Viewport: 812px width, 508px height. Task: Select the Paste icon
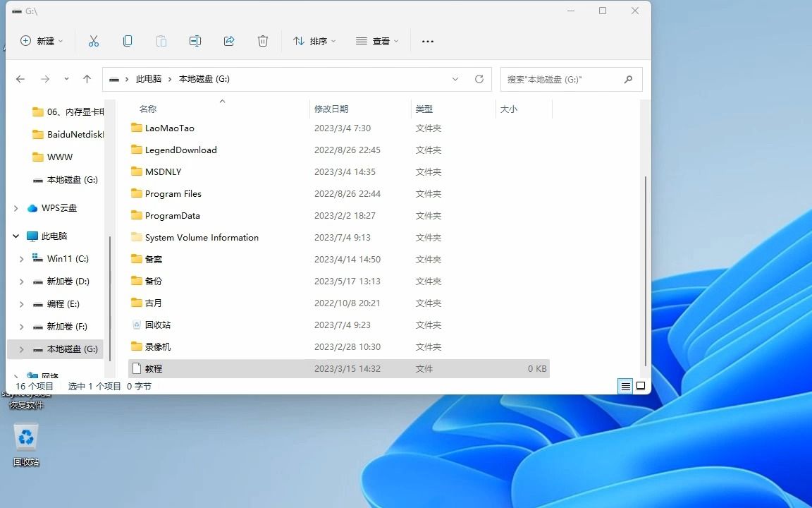click(161, 41)
